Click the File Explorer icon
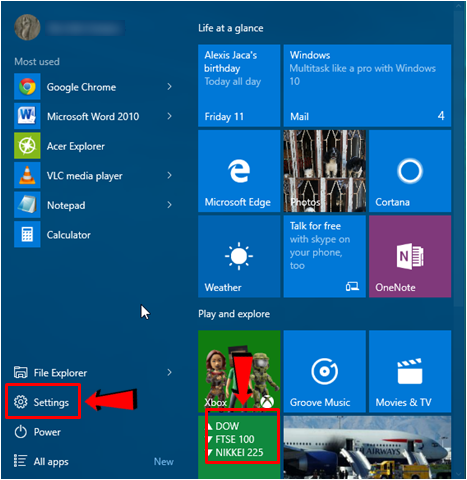Screen dimensions: 467x480 pyautogui.click(x=21, y=372)
